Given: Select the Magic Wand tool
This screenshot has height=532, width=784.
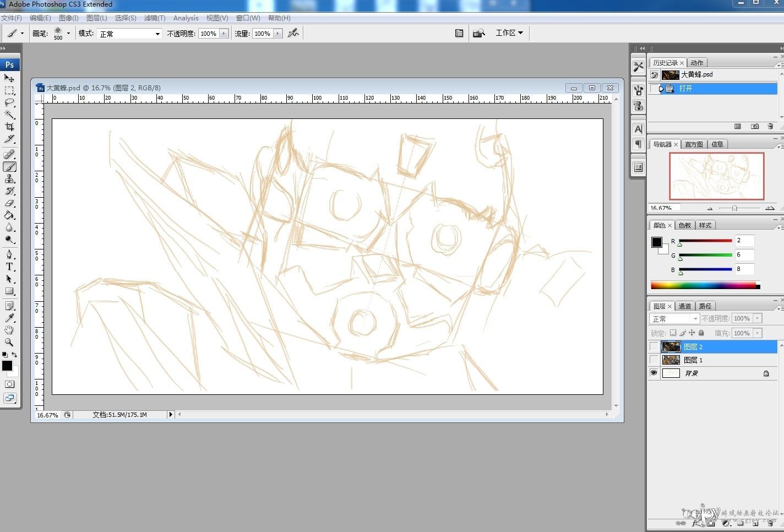Looking at the screenshot, I should [x=9, y=115].
